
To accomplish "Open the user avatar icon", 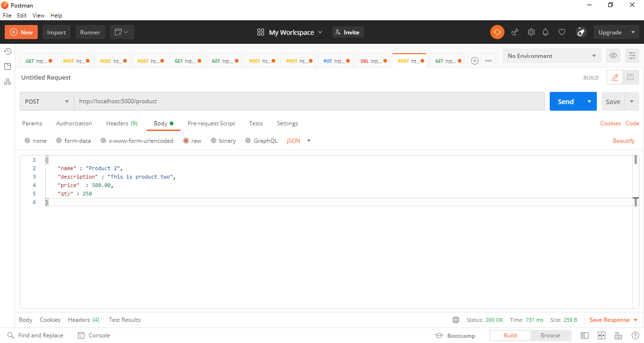I will point(581,32).
